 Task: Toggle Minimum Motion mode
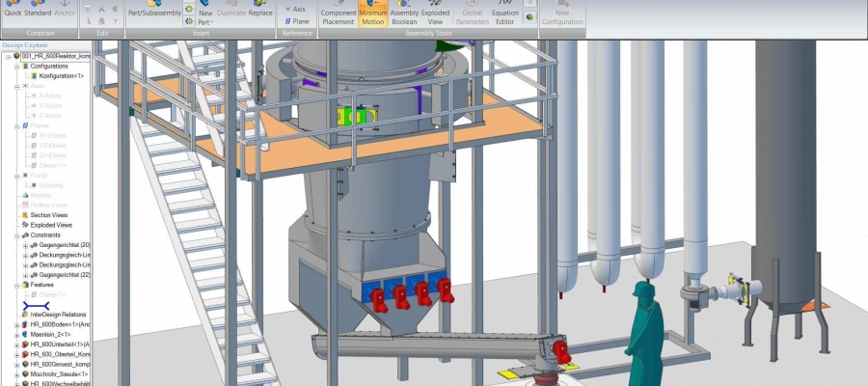click(x=373, y=15)
